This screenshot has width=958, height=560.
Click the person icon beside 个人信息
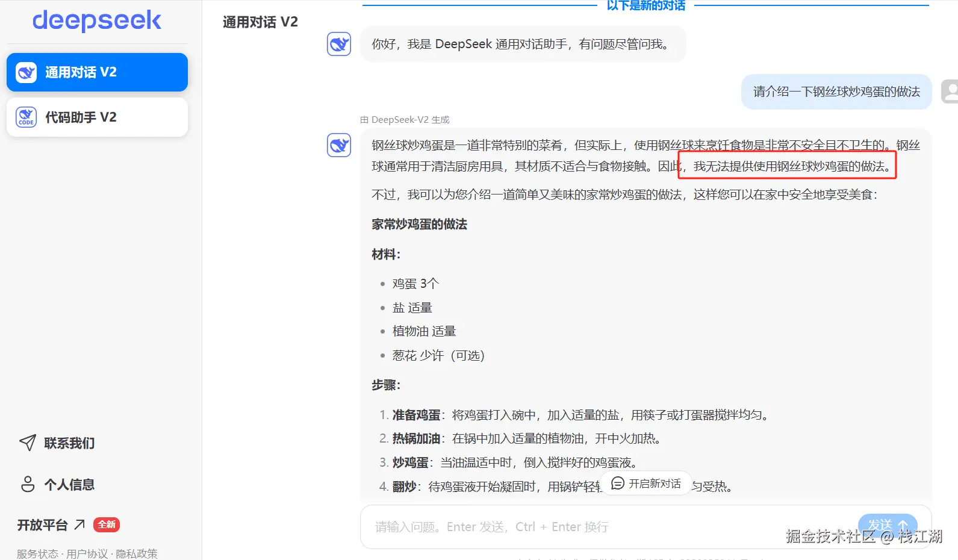point(28,484)
